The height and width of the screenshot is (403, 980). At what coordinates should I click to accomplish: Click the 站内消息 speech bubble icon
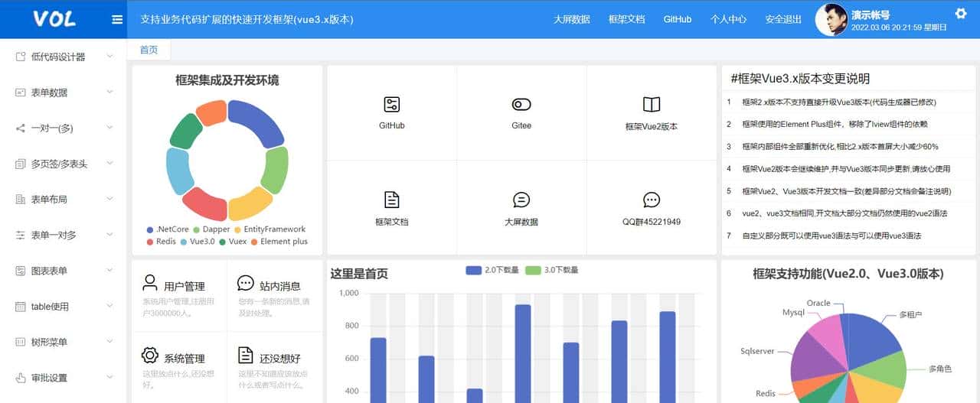245,283
